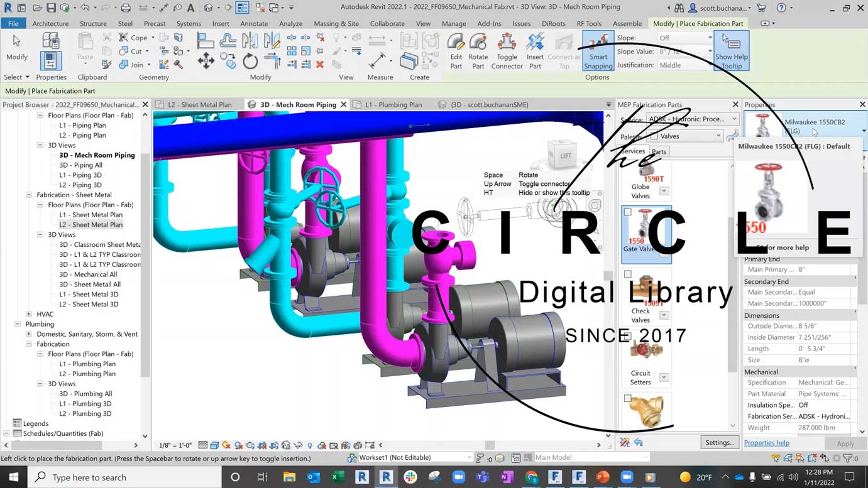The height and width of the screenshot is (488, 868).
Task: Tick the checkbox above Check Valves
Action: [x=627, y=274]
